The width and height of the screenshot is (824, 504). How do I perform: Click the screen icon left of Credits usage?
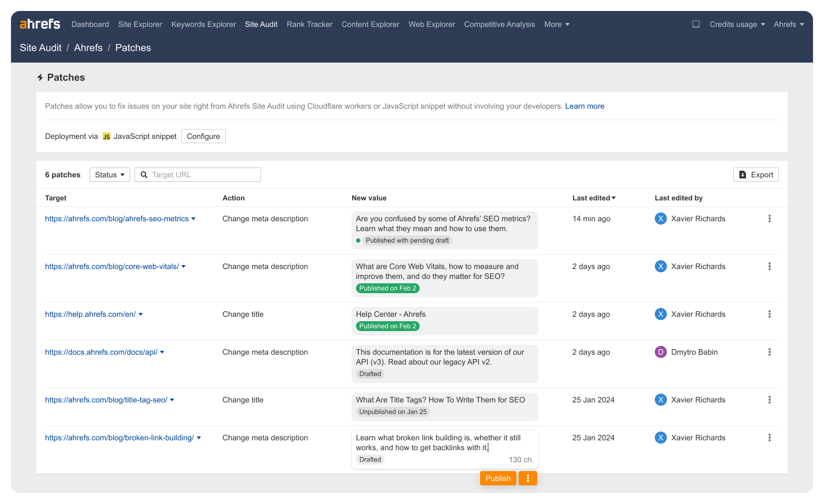[695, 24]
